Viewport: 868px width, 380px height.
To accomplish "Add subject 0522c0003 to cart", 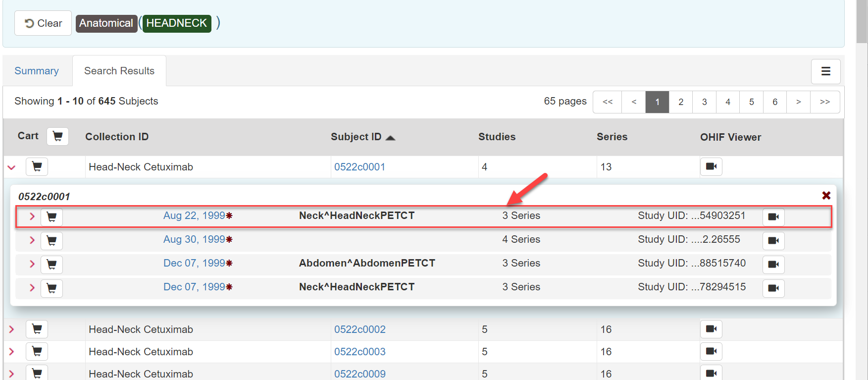I will click(37, 351).
